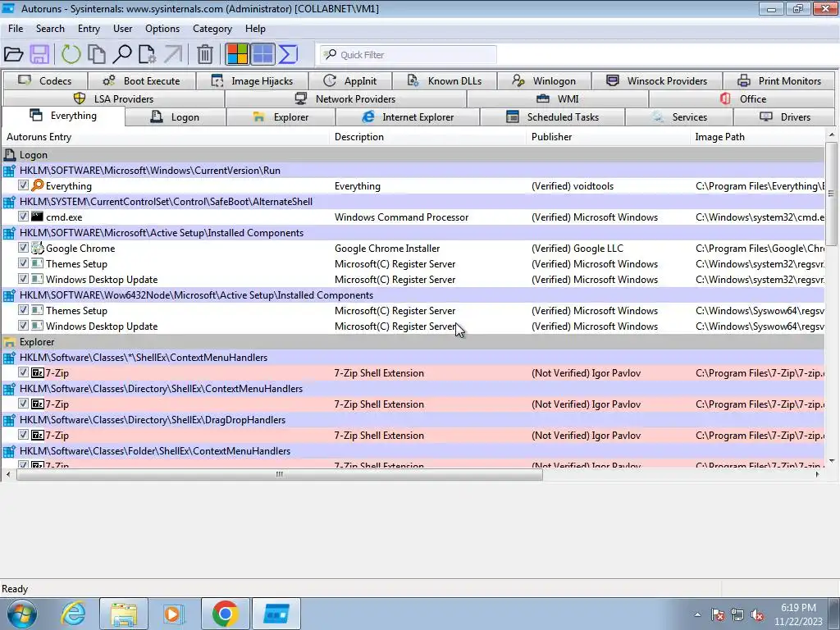Click the Explorer group header folder icon

[x=9, y=342]
